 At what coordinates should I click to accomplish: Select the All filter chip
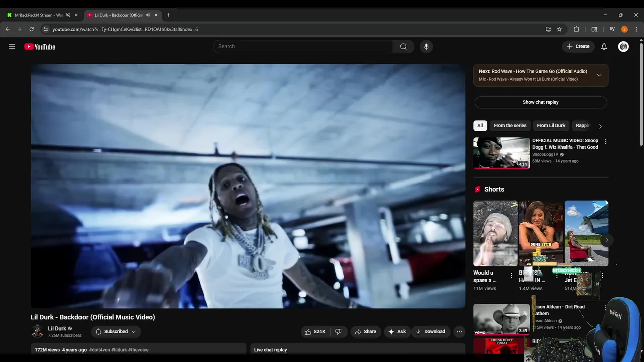[x=480, y=126]
